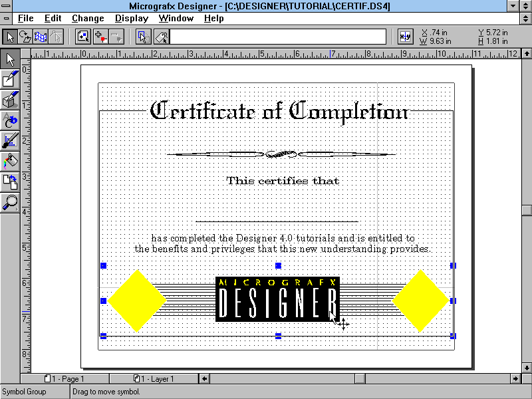Activate the magnifying glass zoom tool
532x399 pixels.
tap(10, 202)
